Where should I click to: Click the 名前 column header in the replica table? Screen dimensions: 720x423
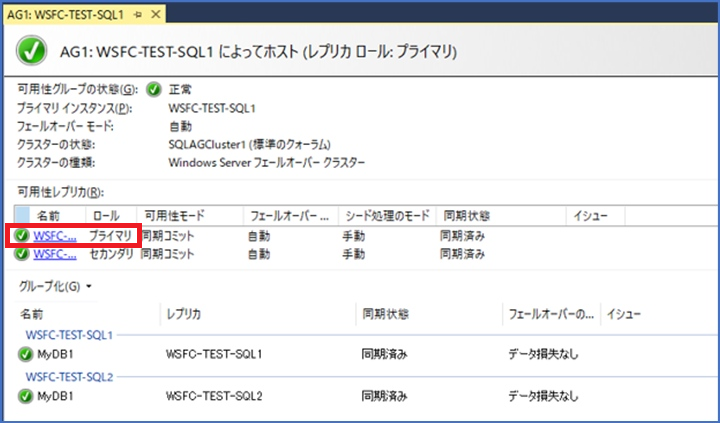(49, 215)
